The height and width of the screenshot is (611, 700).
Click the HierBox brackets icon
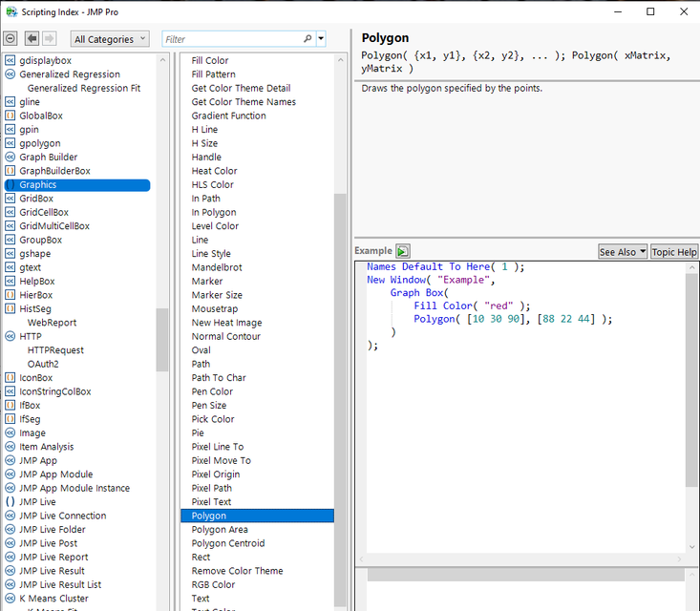pyautogui.click(x=10, y=295)
